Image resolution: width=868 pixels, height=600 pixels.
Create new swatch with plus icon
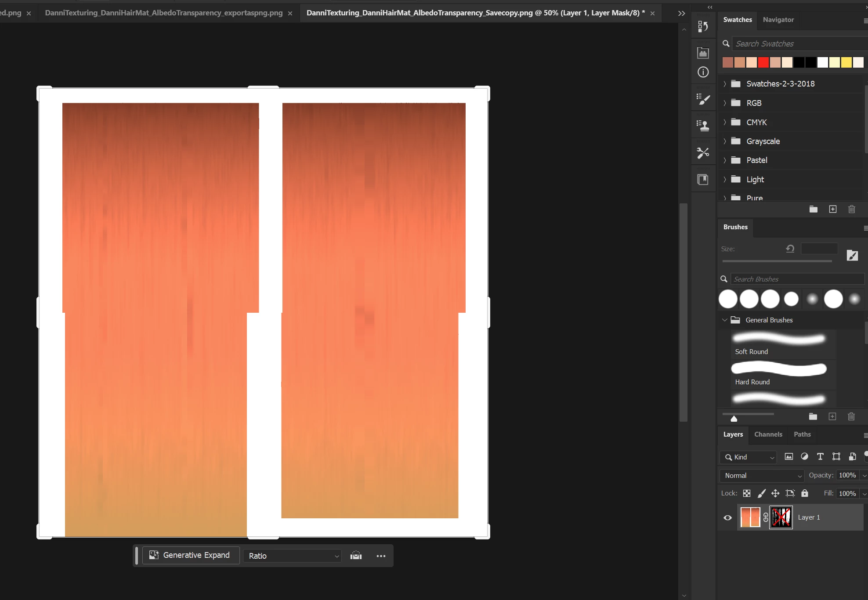(x=832, y=209)
